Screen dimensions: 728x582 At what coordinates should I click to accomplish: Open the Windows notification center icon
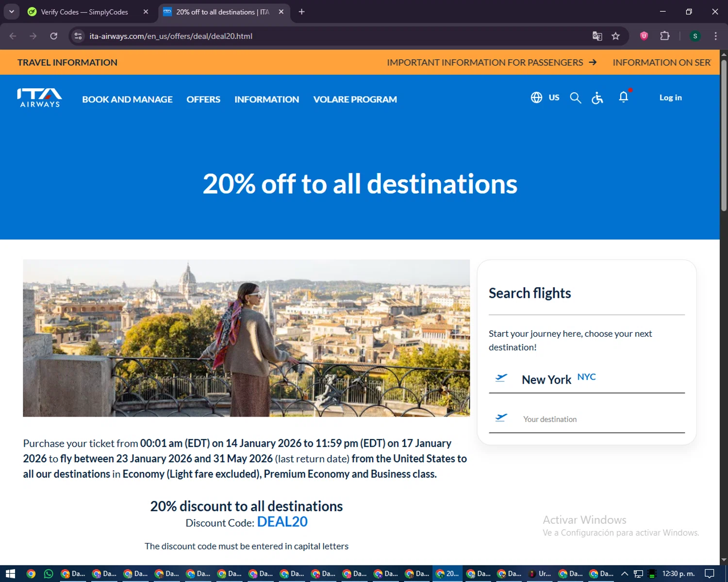(710, 574)
